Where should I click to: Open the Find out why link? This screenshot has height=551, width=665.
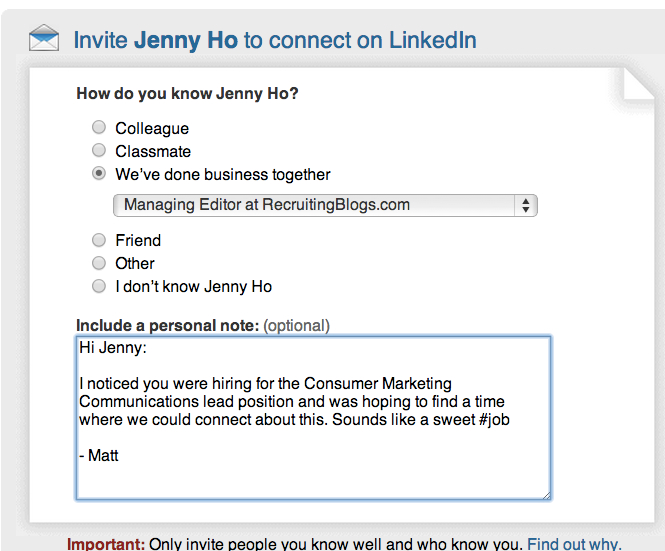pyautogui.click(x=574, y=544)
